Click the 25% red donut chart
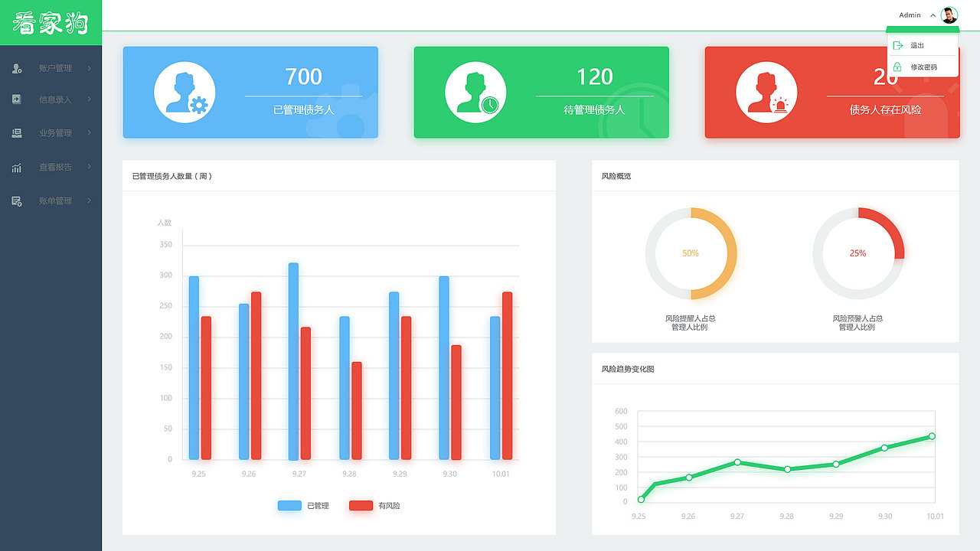This screenshot has height=551, width=980. (858, 253)
